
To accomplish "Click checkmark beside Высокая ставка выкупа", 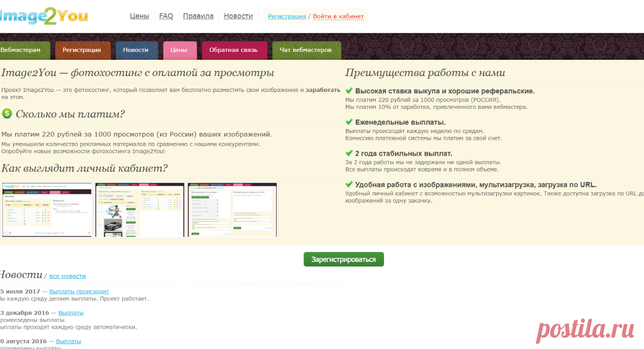I will click(x=349, y=91).
